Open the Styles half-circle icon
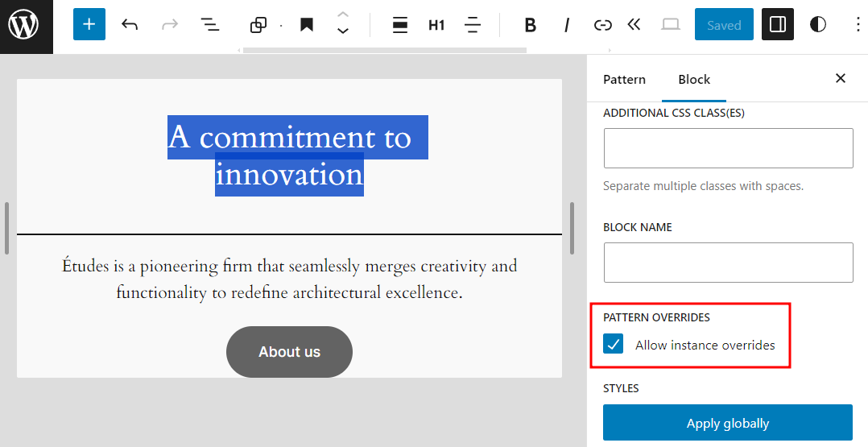 818,25
